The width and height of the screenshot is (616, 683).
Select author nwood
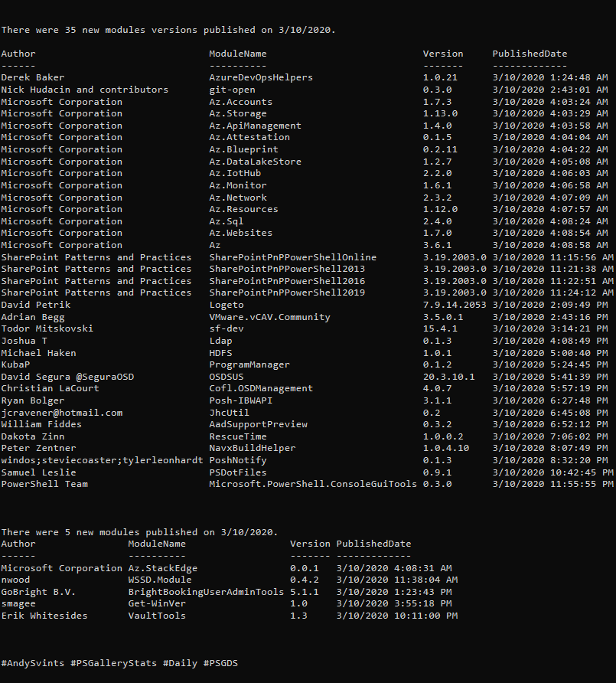(x=15, y=580)
